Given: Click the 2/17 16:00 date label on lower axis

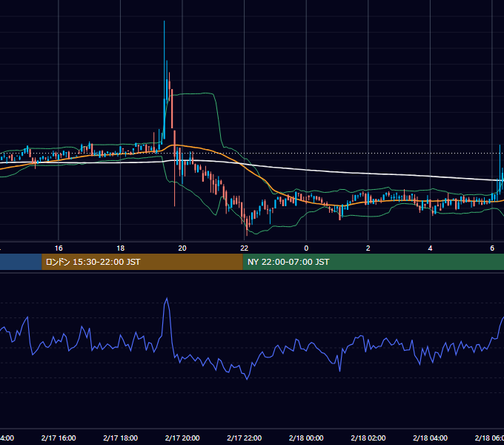Looking at the screenshot, I should click(x=59, y=438).
